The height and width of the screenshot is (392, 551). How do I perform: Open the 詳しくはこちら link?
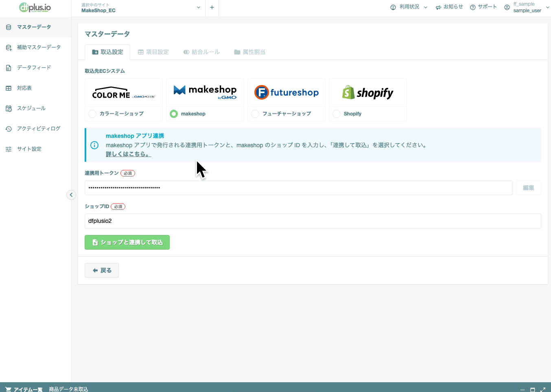[128, 154]
